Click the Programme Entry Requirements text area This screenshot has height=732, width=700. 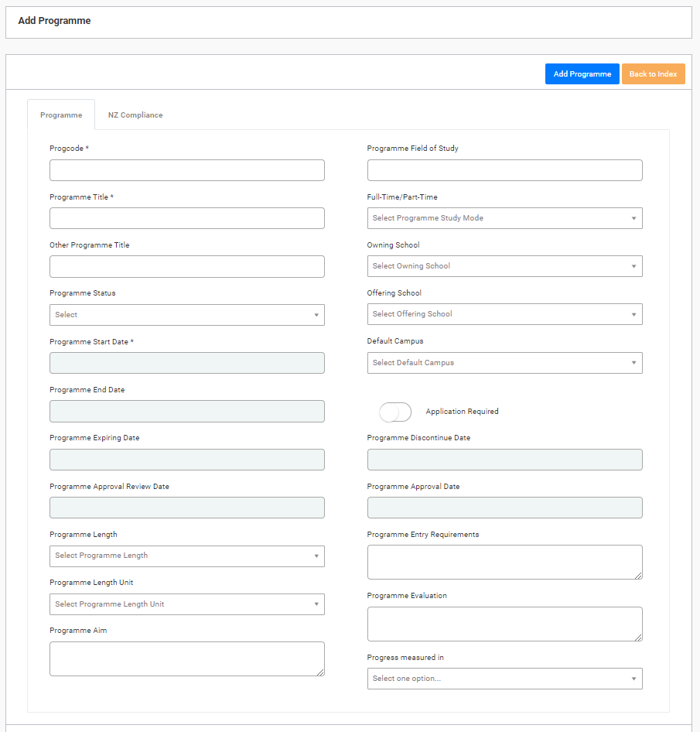[x=504, y=562]
